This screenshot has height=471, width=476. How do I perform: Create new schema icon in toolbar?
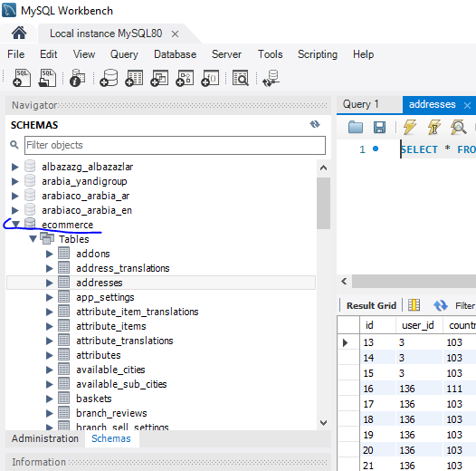point(109,78)
